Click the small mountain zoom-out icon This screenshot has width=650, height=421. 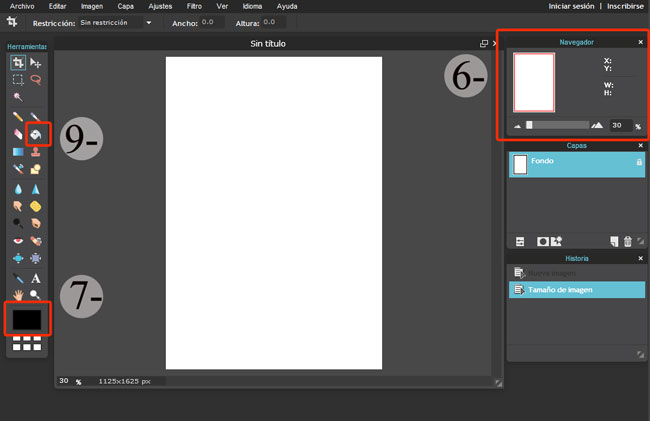517,126
